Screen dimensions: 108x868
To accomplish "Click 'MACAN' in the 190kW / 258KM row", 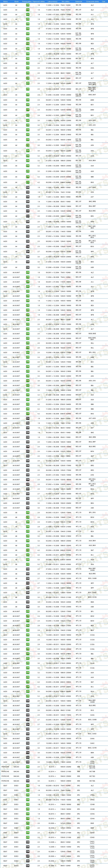I will [16, 781].
